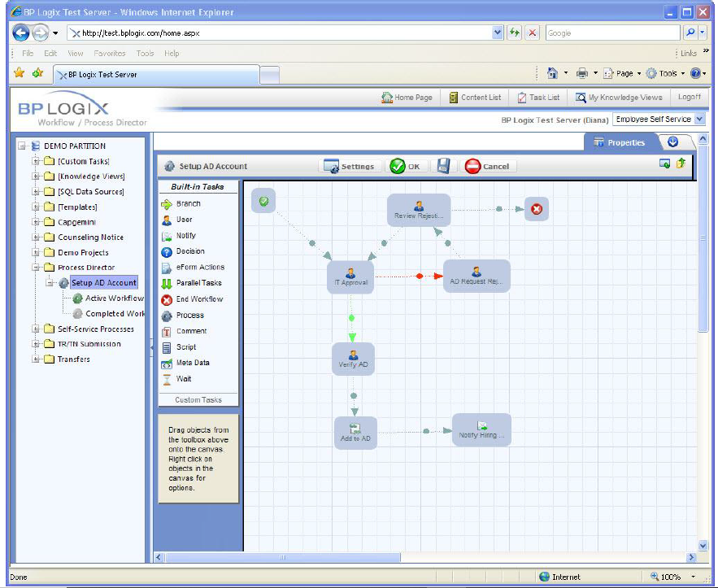
Task: Click the Refresh page icon
Action: 515,33
